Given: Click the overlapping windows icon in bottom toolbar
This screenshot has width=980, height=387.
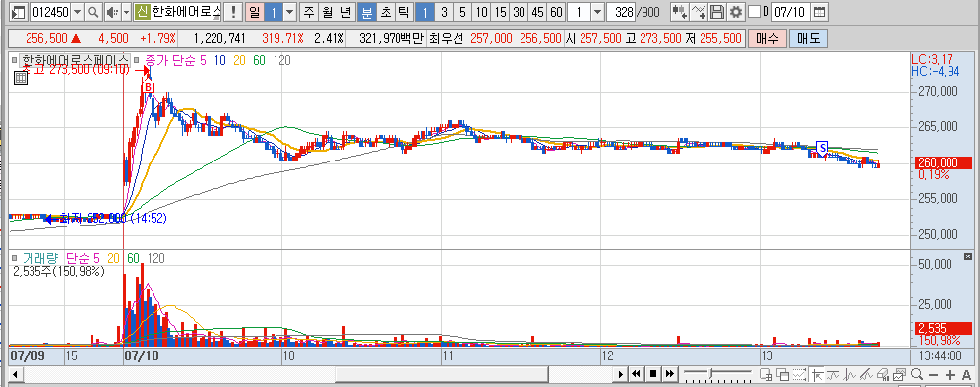Looking at the screenshot, I should 783,374.
